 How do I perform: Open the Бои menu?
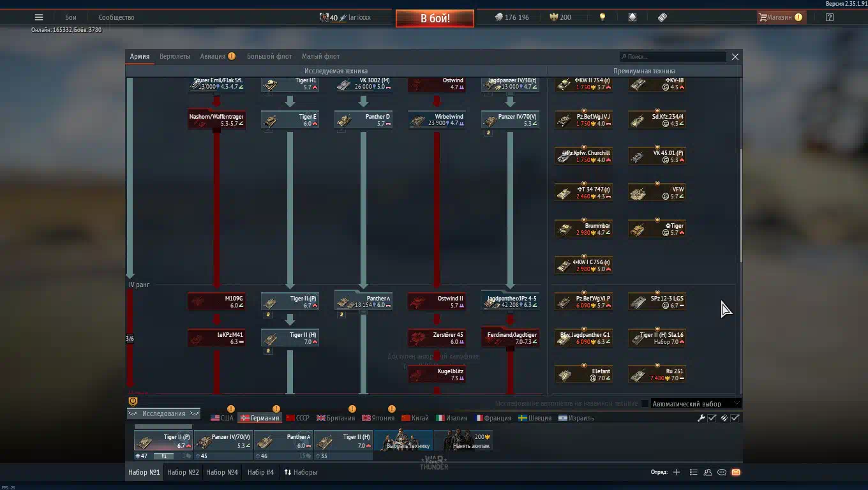[71, 17]
